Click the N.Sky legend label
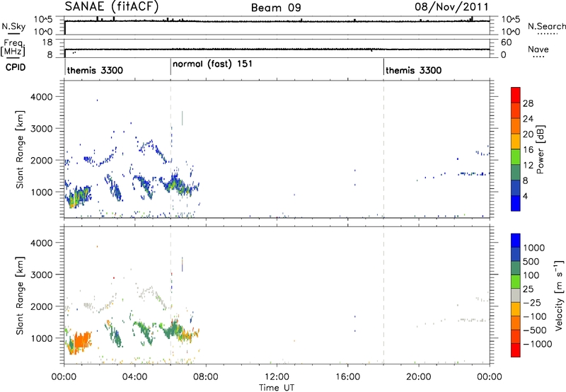The height and width of the screenshot is (392, 566). [x=13, y=26]
